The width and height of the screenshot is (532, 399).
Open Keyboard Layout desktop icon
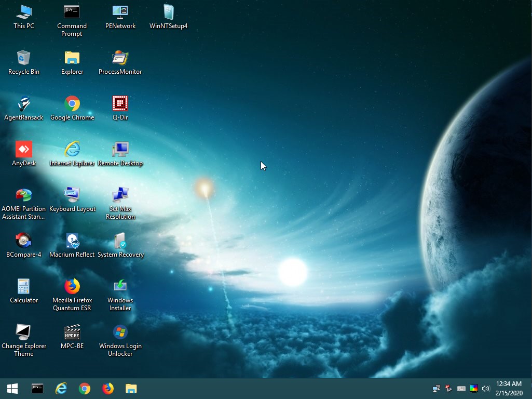click(x=72, y=200)
